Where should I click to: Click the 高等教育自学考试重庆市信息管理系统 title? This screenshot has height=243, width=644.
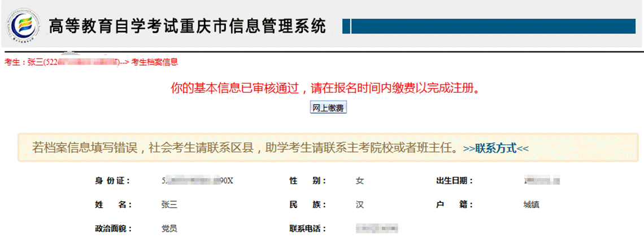point(188,26)
